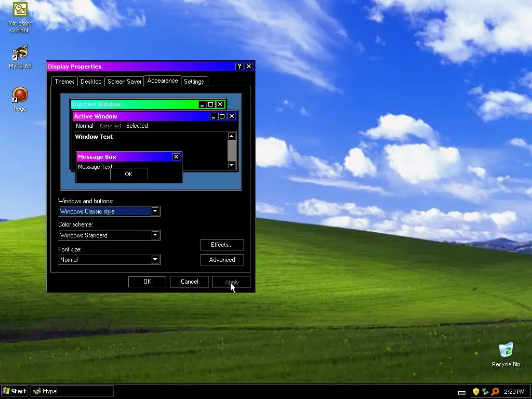Image resolution: width=532 pixels, height=399 pixels.
Task: Confirm with the dialog's OK button
Action: (x=147, y=282)
